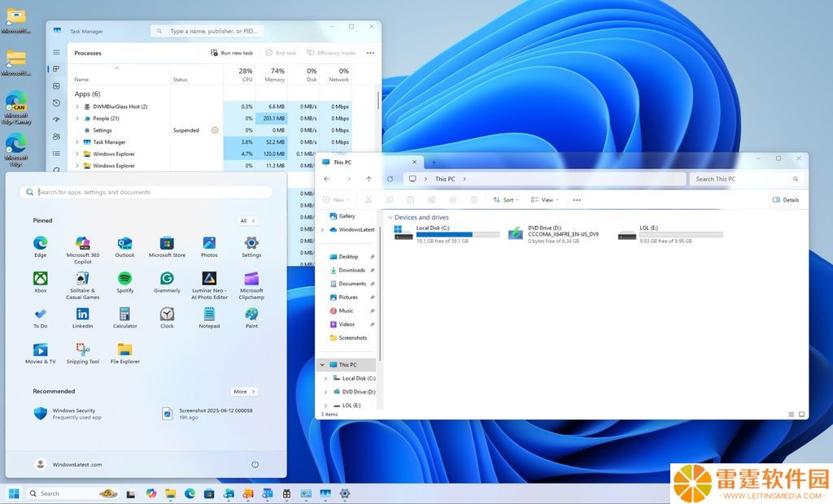Launch the Xbox app
The width and height of the screenshot is (833, 504).
pos(41,283)
